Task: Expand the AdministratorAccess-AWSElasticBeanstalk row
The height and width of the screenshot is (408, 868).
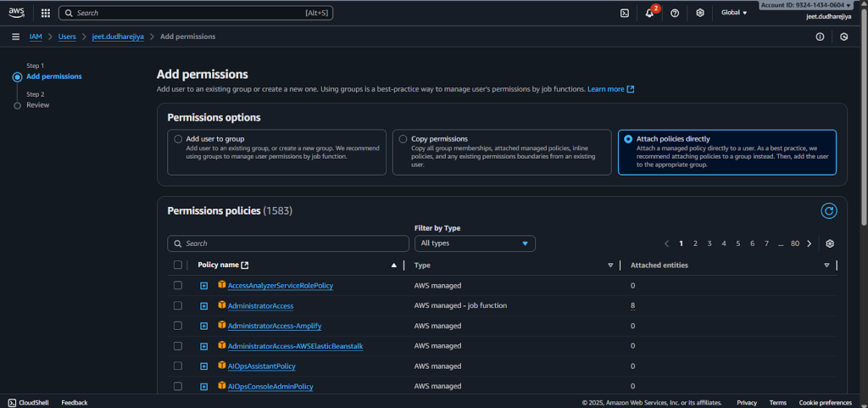Action: click(x=203, y=346)
